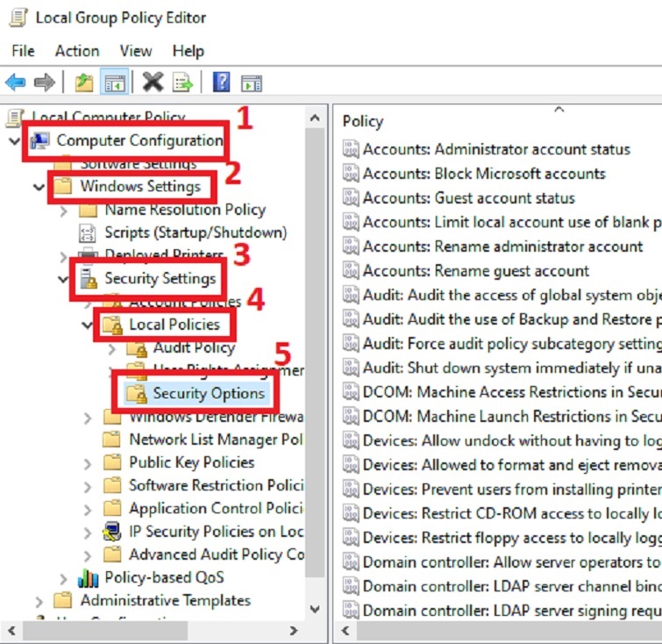
Task: Click the Back arrow in toolbar
Action: pyautogui.click(x=15, y=82)
